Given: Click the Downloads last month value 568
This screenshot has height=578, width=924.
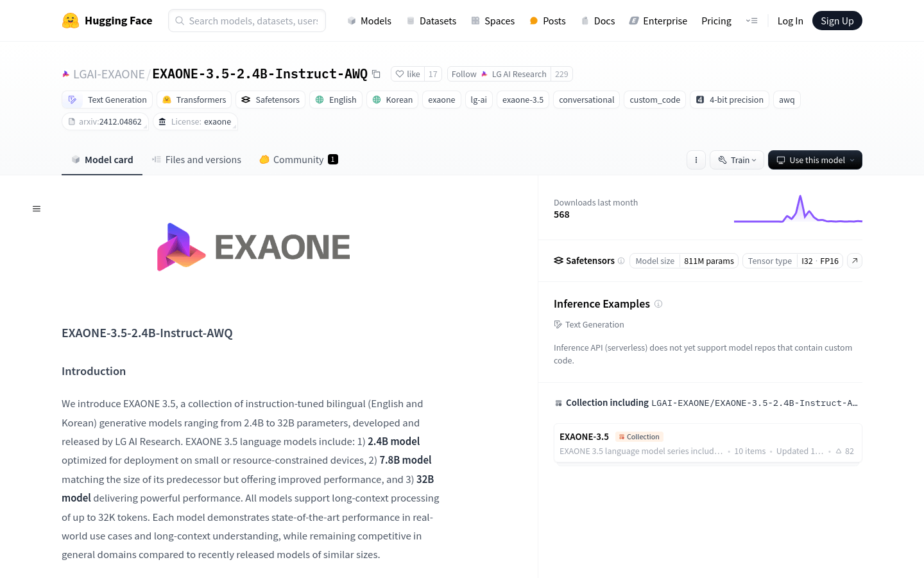Looking at the screenshot, I should (x=561, y=215).
